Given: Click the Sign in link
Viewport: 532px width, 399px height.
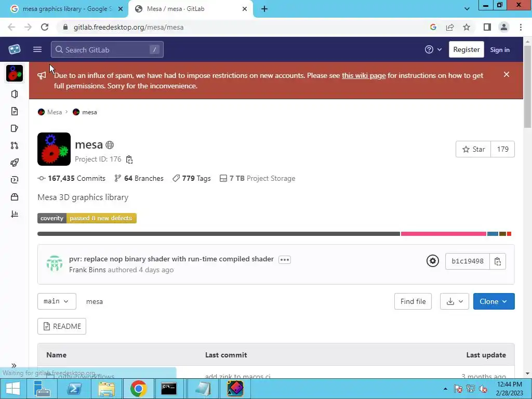Looking at the screenshot, I should coord(500,49).
